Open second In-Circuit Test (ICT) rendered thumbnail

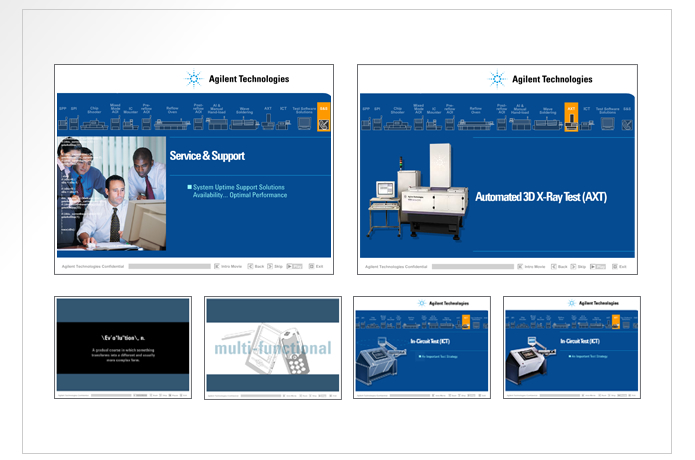572,347
